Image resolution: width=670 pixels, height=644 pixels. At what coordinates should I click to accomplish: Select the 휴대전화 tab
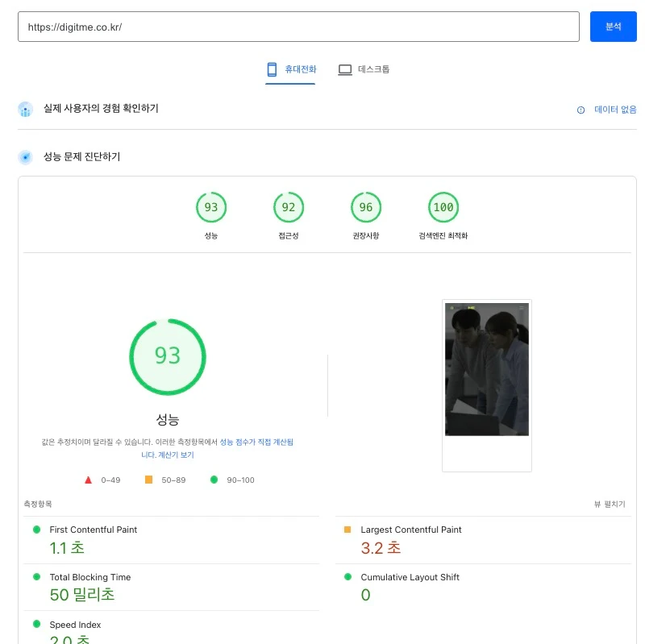coord(290,69)
